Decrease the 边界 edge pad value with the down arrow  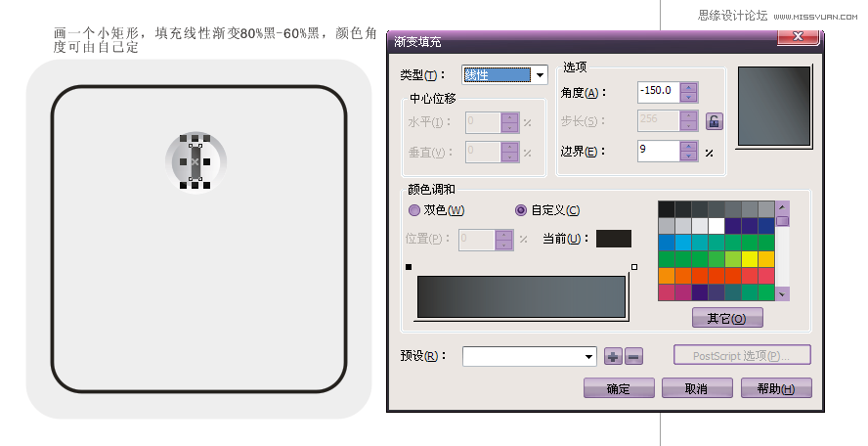tap(689, 156)
